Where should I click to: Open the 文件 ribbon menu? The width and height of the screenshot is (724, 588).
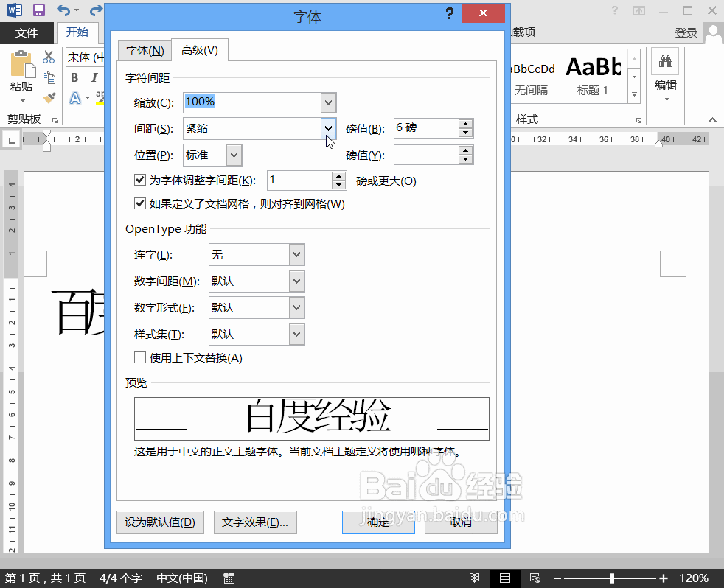27,33
